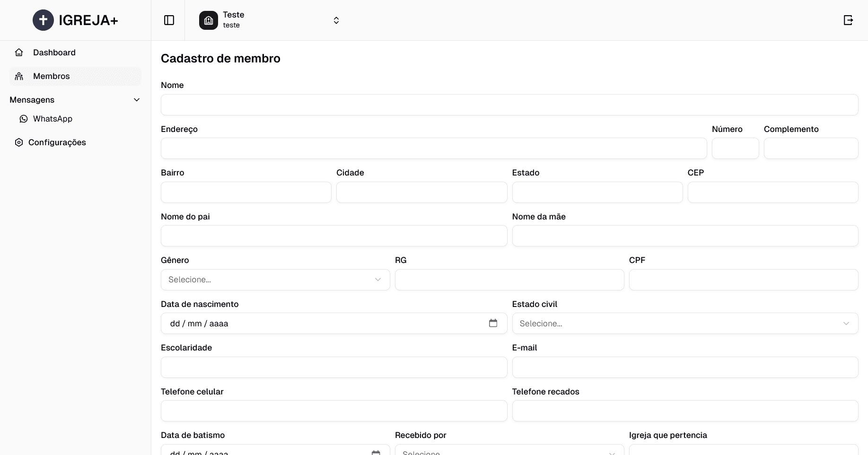Viewport: 868px width, 455px height.
Task: Click into the Telefone celular field
Action: tap(333, 411)
